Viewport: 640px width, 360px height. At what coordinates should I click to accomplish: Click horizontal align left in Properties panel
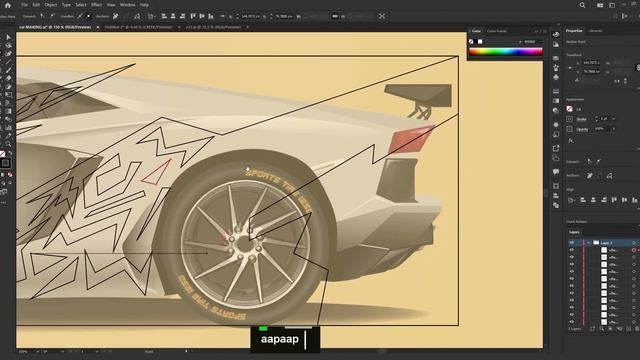click(x=583, y=200)
